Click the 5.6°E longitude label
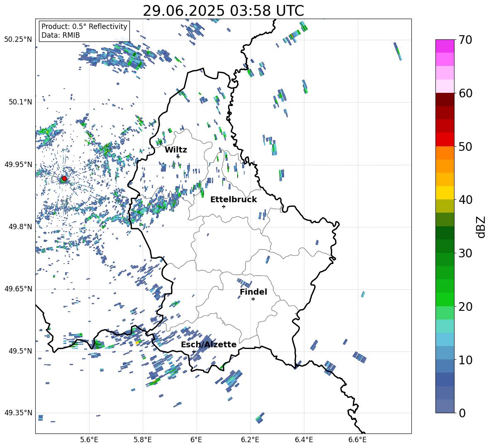The image size is (491, 448). tap(89, 440)
